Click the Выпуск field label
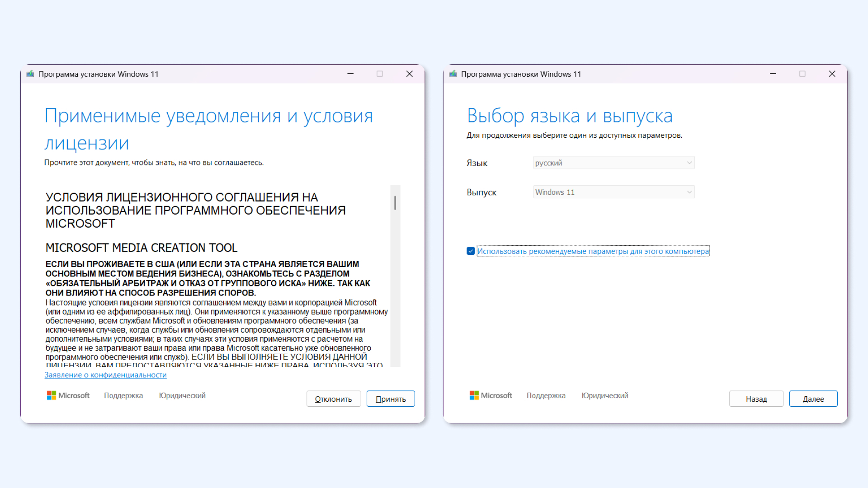868x488 pixels. tap(481, 192)
